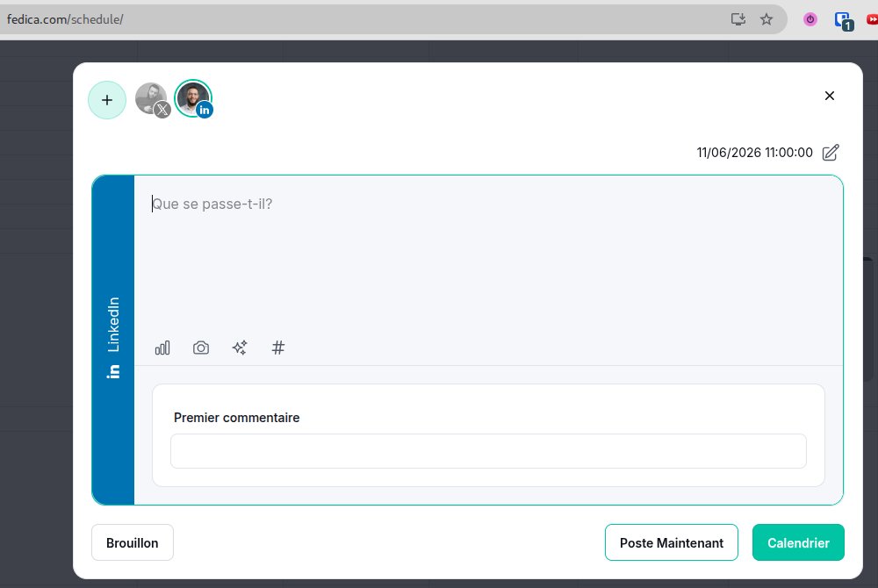This screenshot has height=588, width=878.
Task: Attach a photo using the camera icon
Action: tap(201, 348)
